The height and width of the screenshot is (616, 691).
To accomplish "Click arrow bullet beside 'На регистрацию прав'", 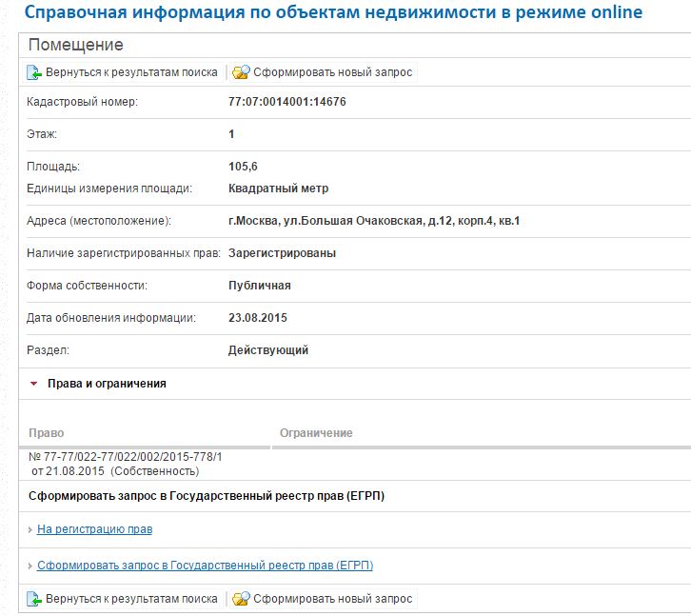I will pos(30,530).
